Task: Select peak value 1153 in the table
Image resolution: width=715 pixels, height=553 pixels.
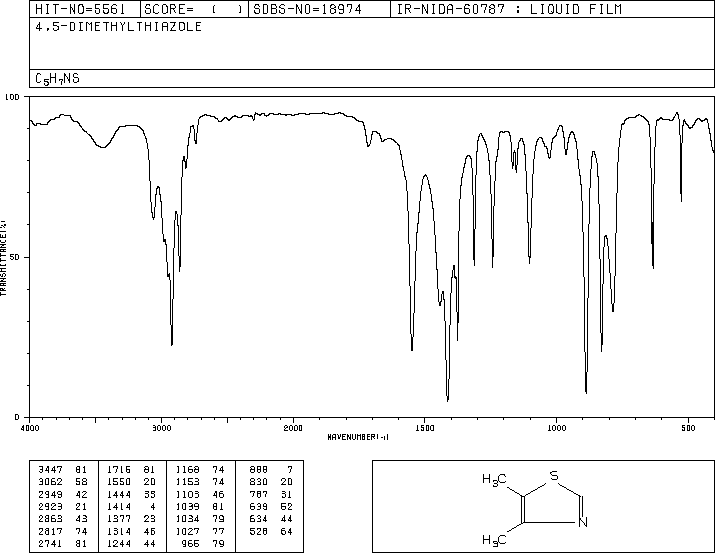Action: click(x=187, y=481)
